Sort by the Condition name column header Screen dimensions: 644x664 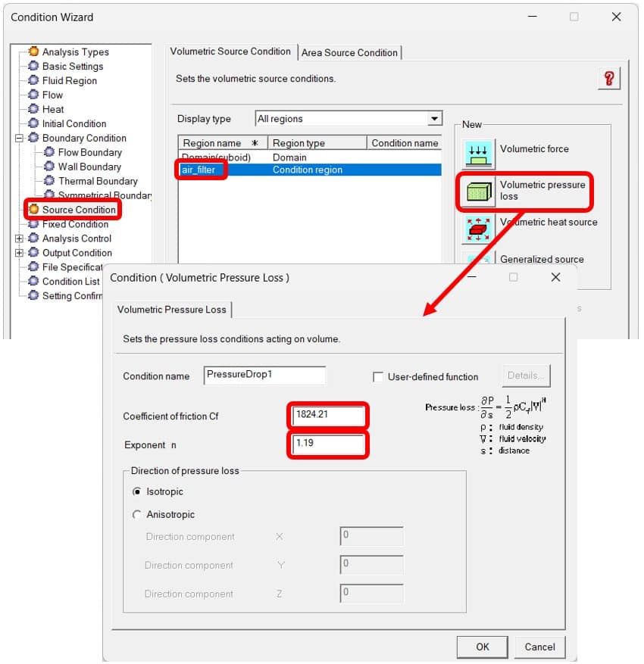pos(404,143)
